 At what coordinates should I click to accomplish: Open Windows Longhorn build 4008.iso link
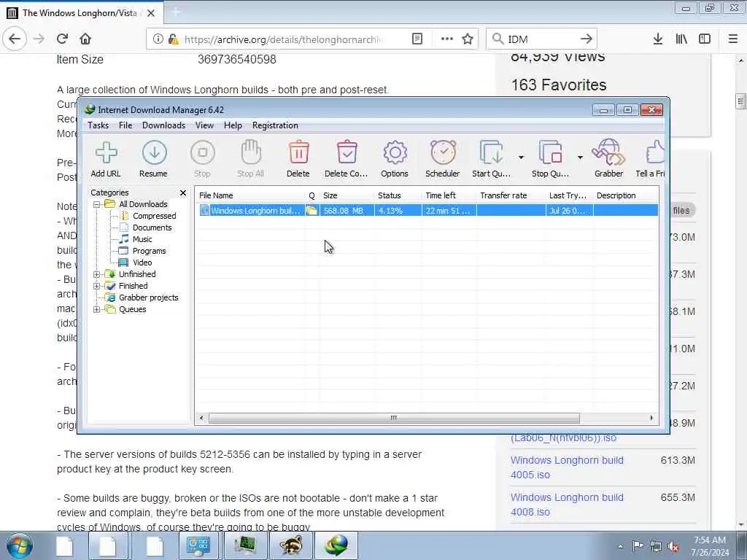(x=567, y=505)
